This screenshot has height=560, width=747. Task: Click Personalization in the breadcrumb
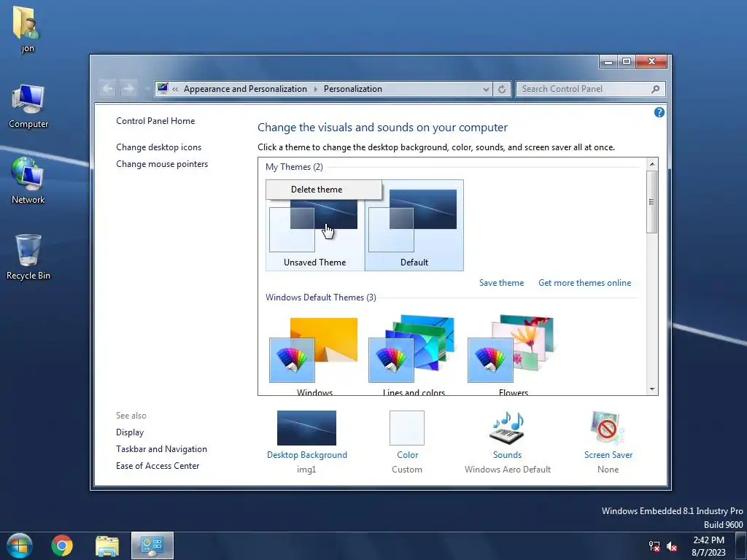[x=353, y=89]
